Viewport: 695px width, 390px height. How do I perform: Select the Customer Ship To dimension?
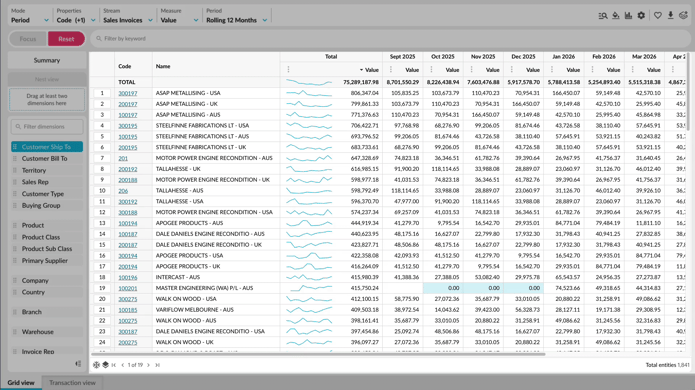[47, 147]
